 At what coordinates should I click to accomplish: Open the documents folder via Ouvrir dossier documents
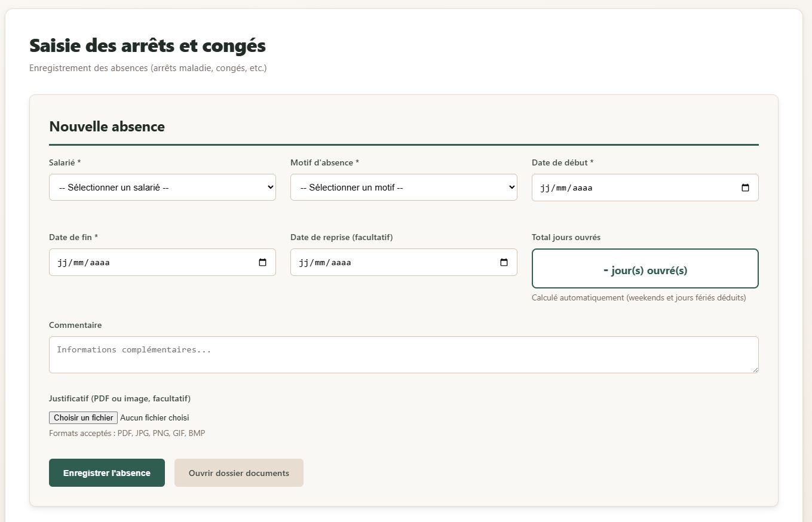(x=238, y=473)
